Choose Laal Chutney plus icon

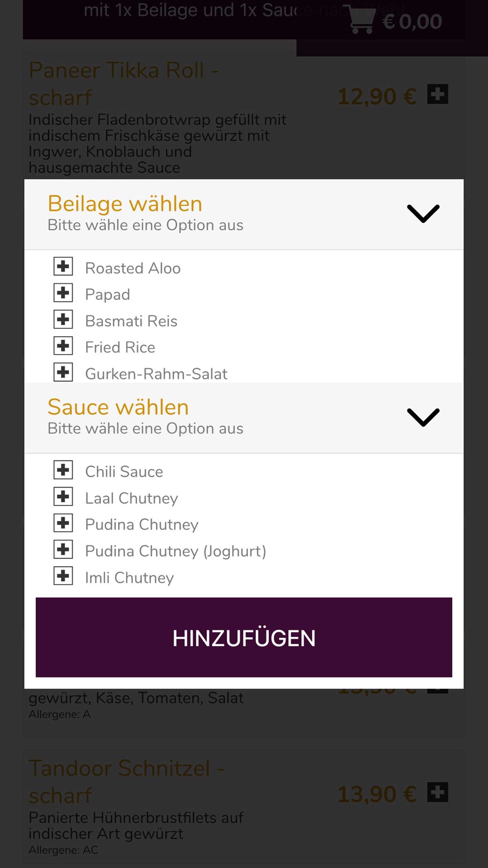63,497
